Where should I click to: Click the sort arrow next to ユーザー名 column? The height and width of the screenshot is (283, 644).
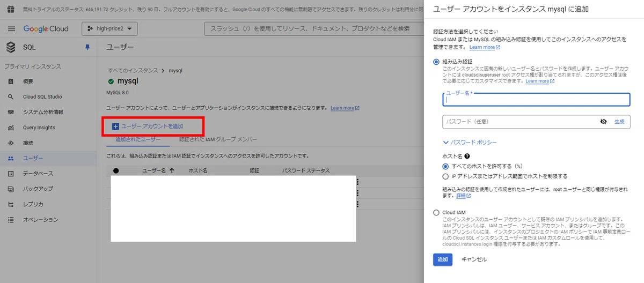click(172, 170)
